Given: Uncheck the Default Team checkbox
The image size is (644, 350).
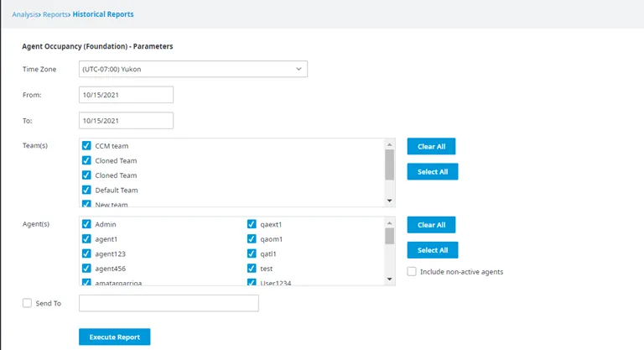Looking at the screenshot, I should click(x=86, y=190).
